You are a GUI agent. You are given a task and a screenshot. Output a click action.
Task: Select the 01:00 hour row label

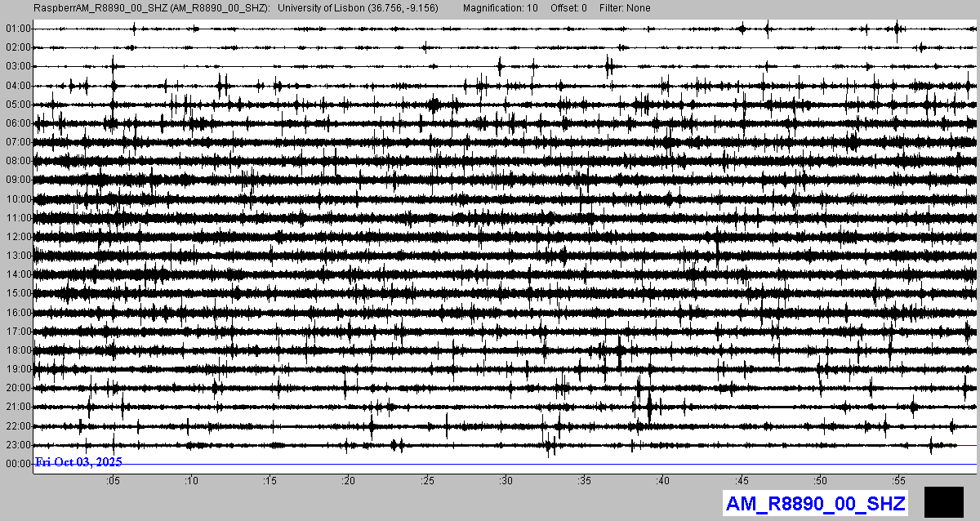point(17,29)
